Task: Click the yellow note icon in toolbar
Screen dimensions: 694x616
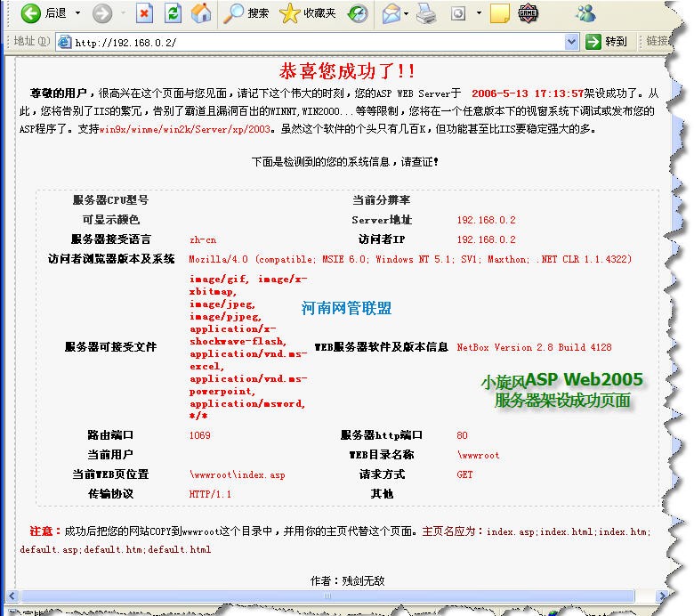Action: (500, 13)
